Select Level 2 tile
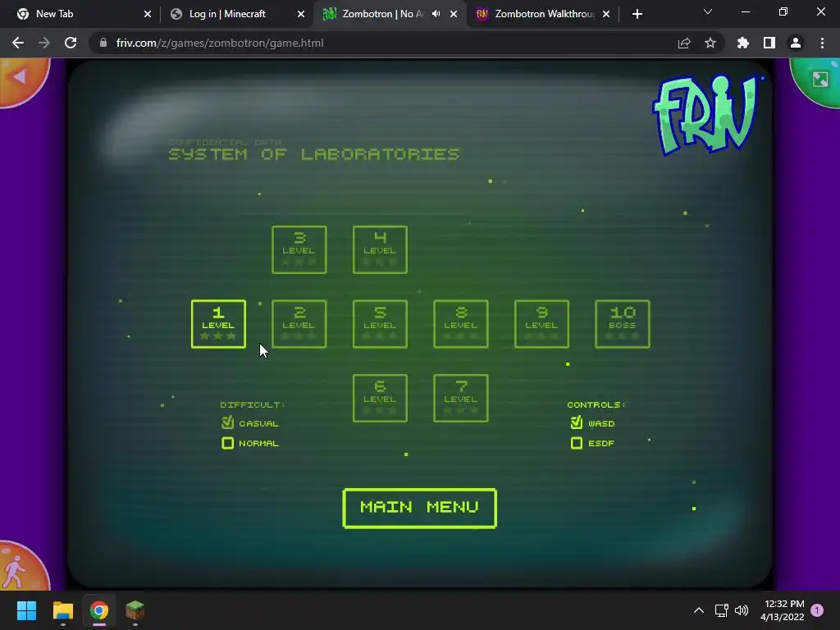 [x=299, y=324]
